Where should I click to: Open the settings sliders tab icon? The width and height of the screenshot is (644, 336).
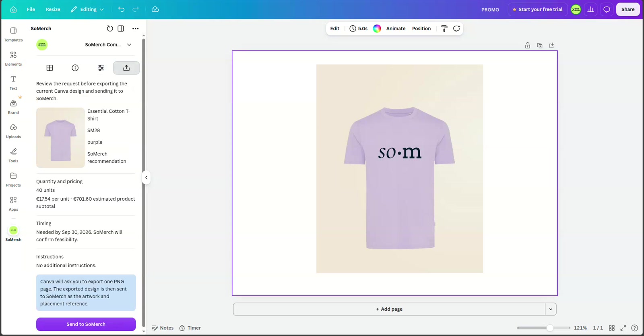101,68
